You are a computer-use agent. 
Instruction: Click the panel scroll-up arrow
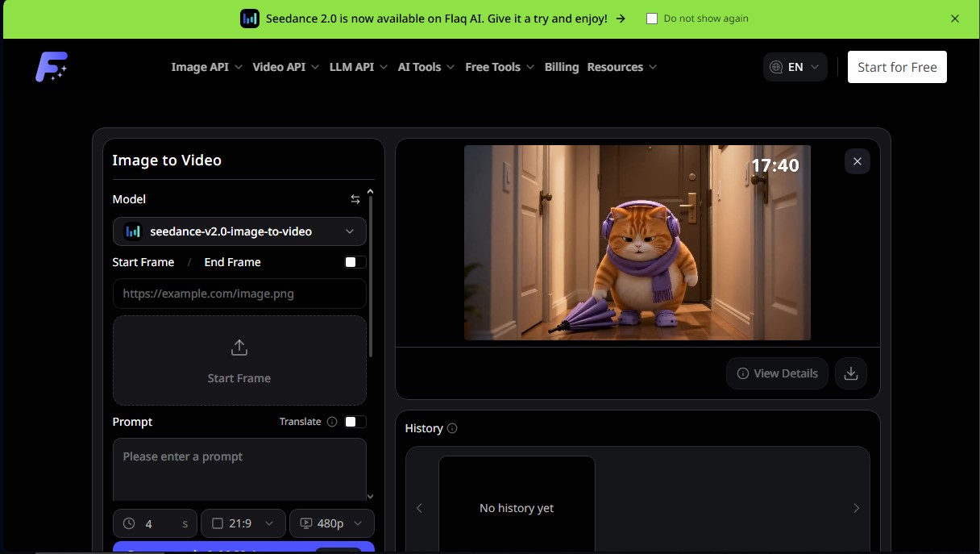370,191
